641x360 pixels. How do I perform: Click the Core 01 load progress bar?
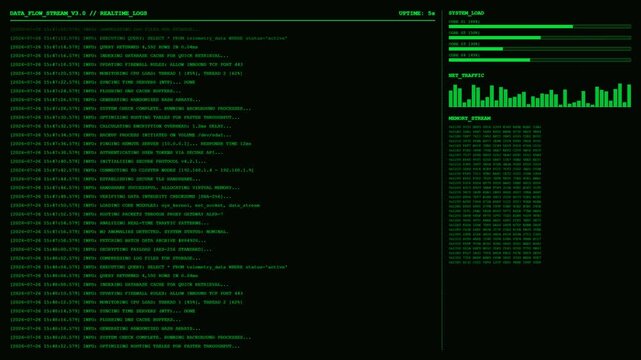tap(540, 27)
